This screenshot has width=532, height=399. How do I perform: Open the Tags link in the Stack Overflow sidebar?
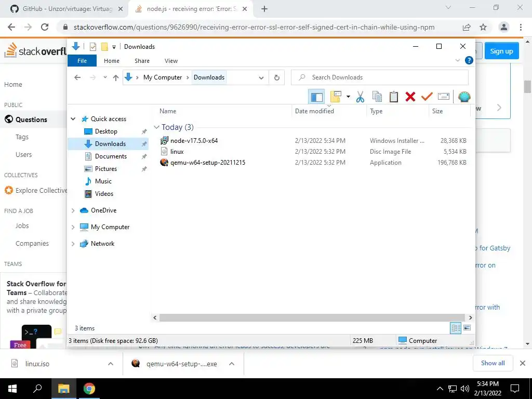pyautogui.click(x=22, y=137)
